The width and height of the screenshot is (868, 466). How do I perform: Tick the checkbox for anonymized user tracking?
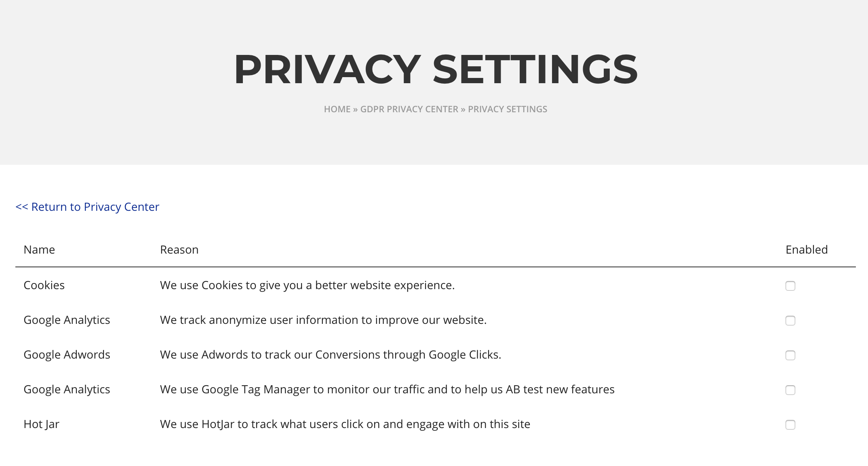[x=790, y=321]
